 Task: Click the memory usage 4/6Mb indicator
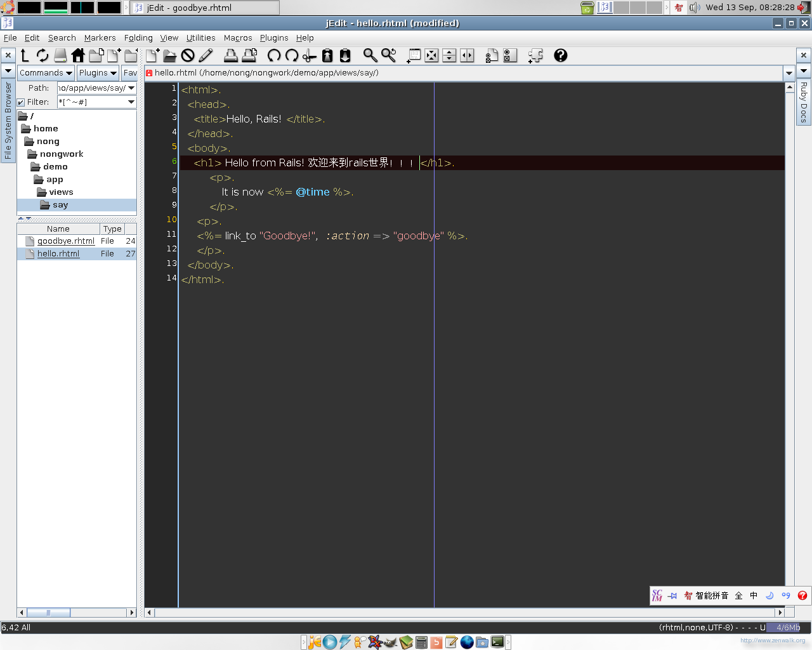(x=788, y=628)
